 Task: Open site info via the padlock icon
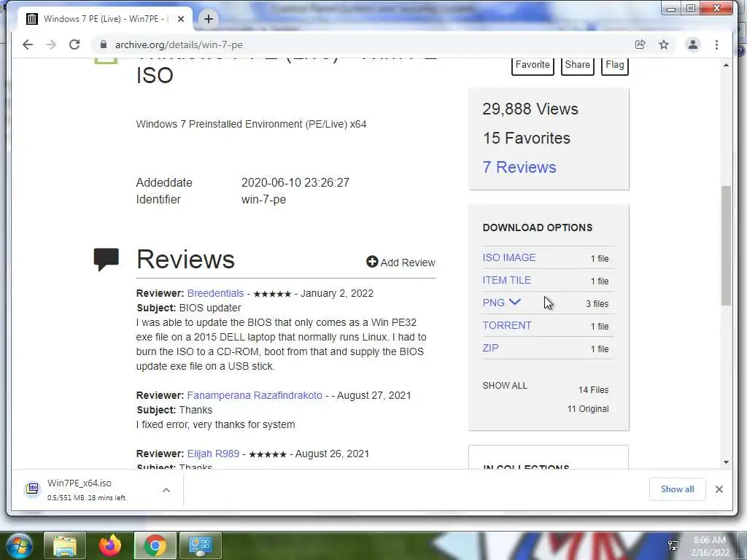(104, 44)
